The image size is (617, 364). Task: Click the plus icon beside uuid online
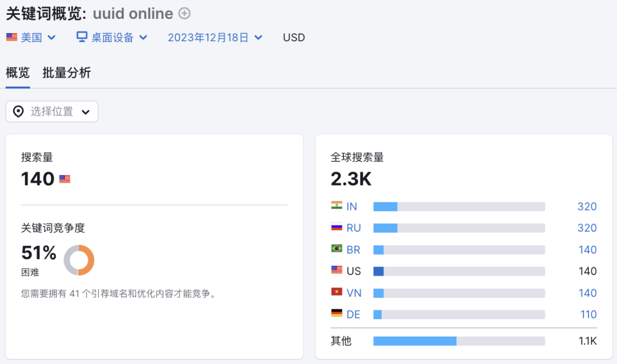coord(185,13)
